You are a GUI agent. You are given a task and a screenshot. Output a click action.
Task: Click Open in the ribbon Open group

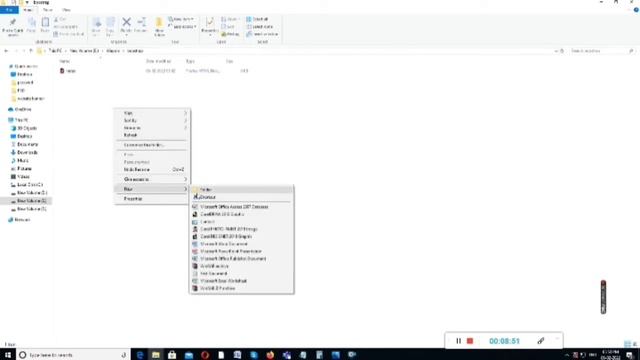coord(230,19)
